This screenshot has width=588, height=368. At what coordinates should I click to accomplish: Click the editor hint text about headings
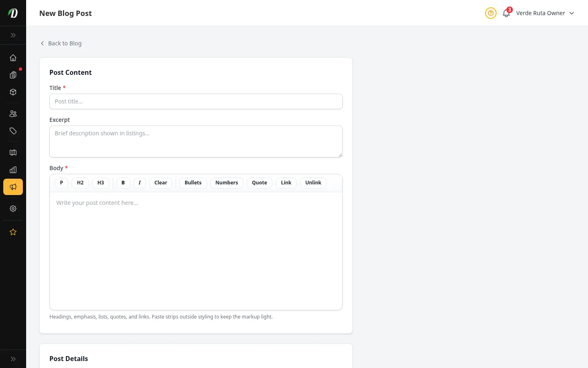[x=161, y=317]
